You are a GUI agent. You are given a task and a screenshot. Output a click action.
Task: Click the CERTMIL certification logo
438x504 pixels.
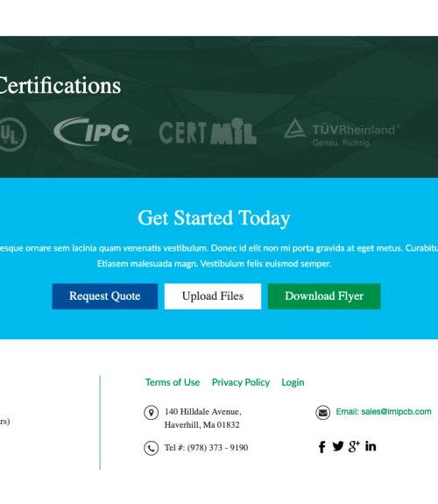click(208, 131)
